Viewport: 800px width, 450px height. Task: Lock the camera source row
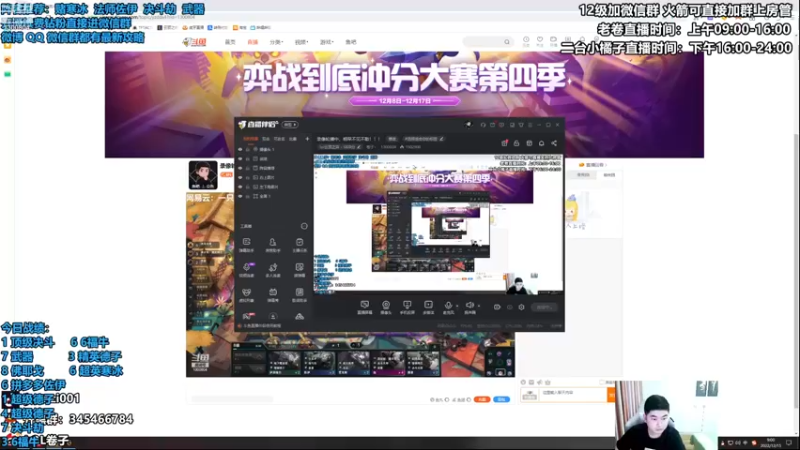point(248,149)
